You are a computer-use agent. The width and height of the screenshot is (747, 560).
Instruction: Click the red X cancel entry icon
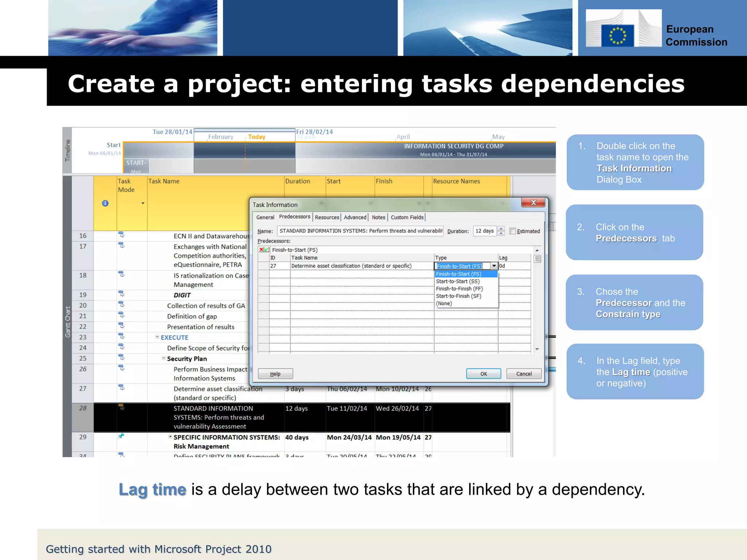261,250
